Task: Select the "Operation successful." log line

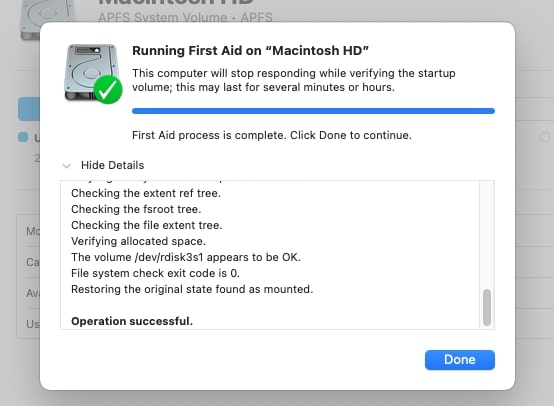Action: pos(132,321)
